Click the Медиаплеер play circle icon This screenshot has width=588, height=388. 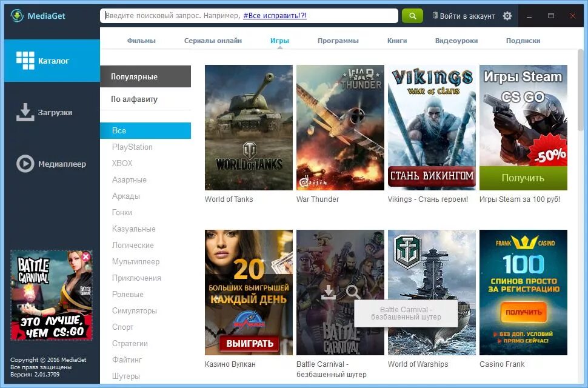25,164
